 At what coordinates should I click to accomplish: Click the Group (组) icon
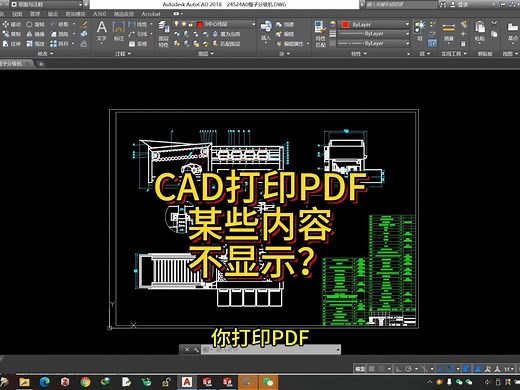click(x=419, y=30)
